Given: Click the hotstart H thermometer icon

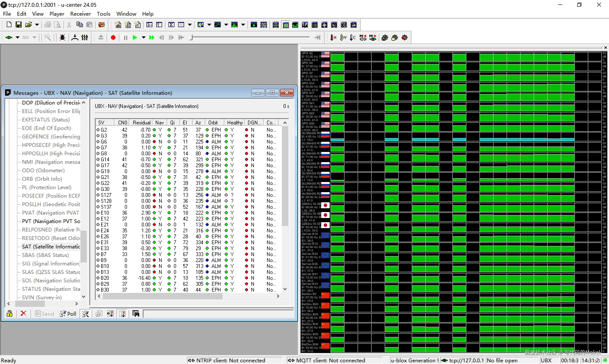Looking at the screenshot, I should tap(333, 37).
